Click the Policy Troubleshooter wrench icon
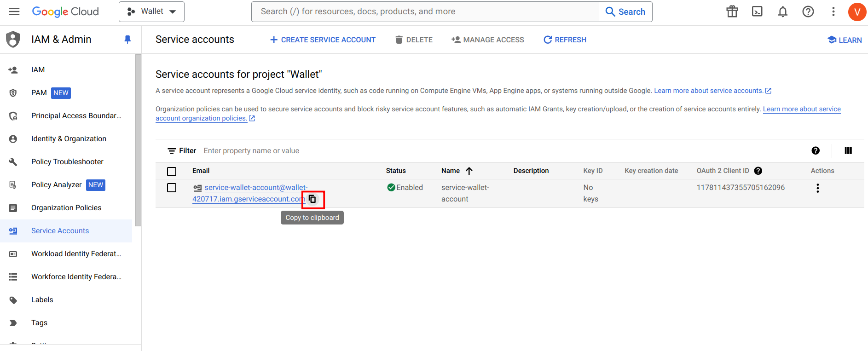 click(x=13, y=162)
